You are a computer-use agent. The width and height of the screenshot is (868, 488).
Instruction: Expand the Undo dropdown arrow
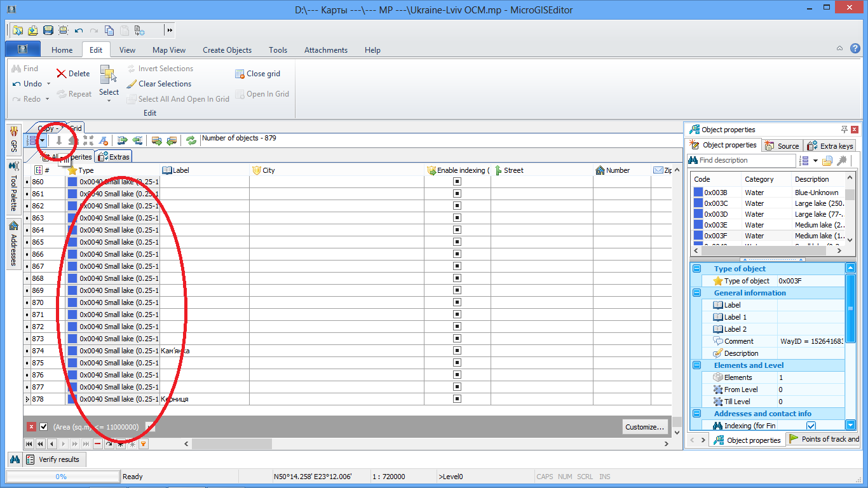point(48,84)
